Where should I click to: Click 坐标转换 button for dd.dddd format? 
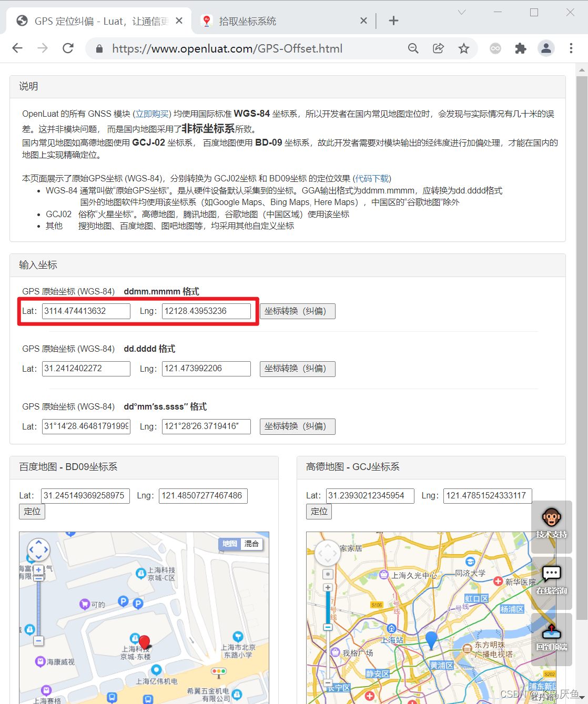click(297, 369)
